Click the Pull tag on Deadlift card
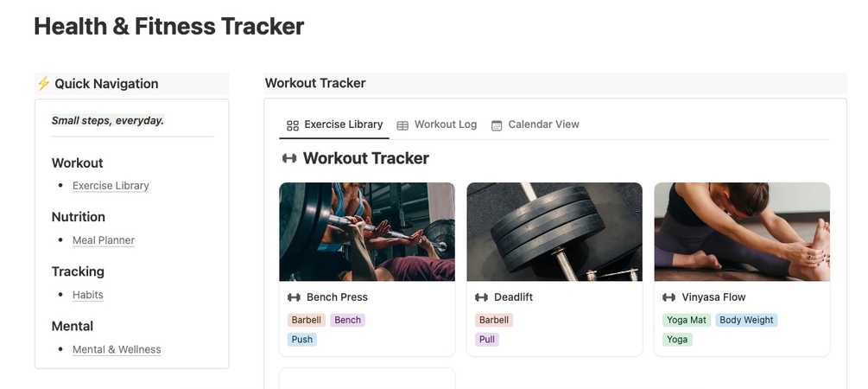The image size is (868, 389). coord(487,340)
